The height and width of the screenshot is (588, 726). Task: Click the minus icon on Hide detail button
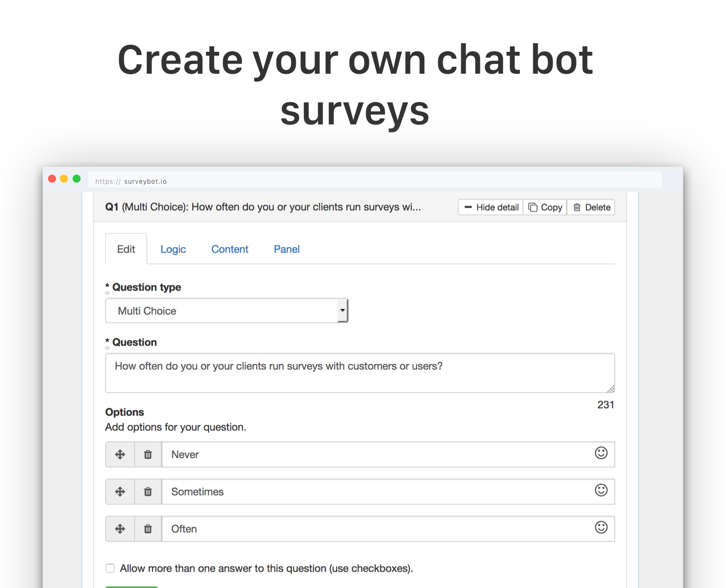(x=468, y=207)
